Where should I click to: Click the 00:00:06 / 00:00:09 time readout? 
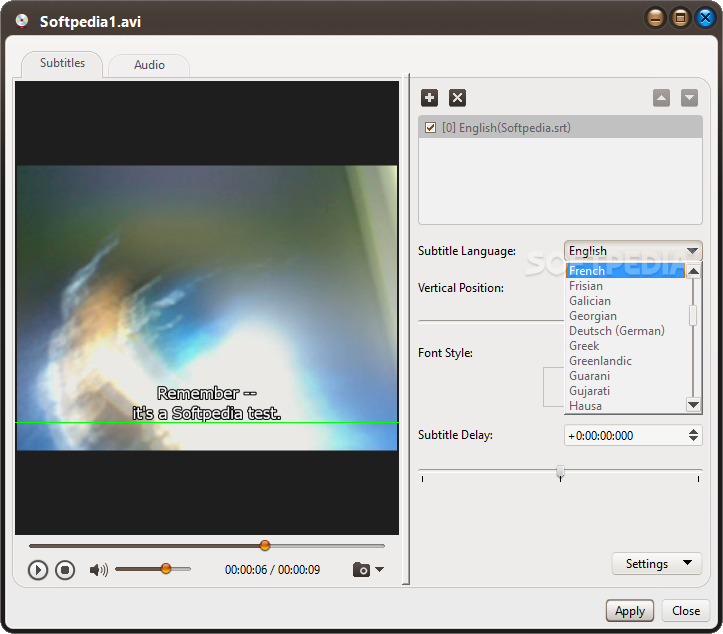pyautogui.click(x=273, y=570)
